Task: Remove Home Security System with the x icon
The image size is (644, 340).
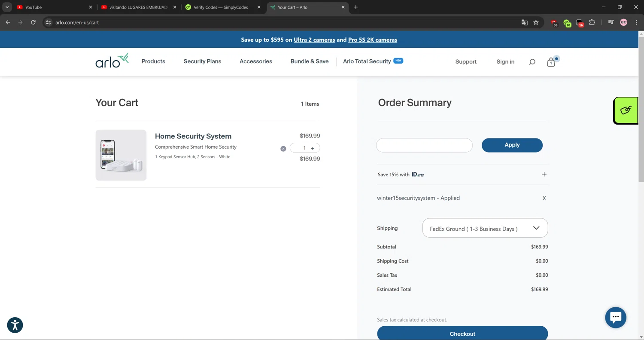Action: (x=283, y=149)
